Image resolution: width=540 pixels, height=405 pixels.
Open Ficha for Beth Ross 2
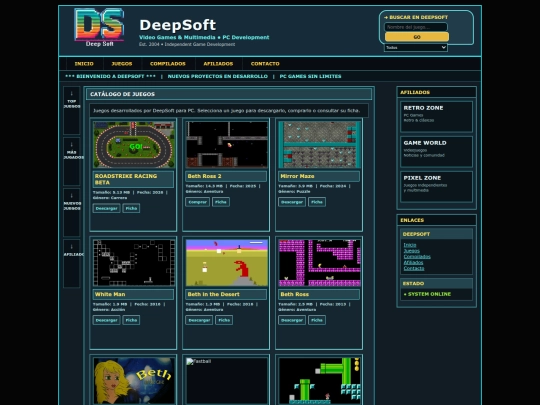coord(221,202)
